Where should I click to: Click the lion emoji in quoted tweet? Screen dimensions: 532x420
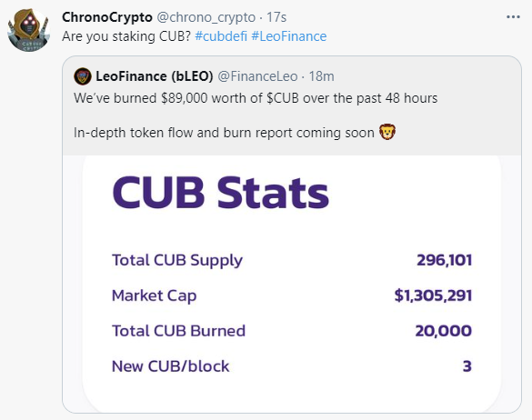387,132
